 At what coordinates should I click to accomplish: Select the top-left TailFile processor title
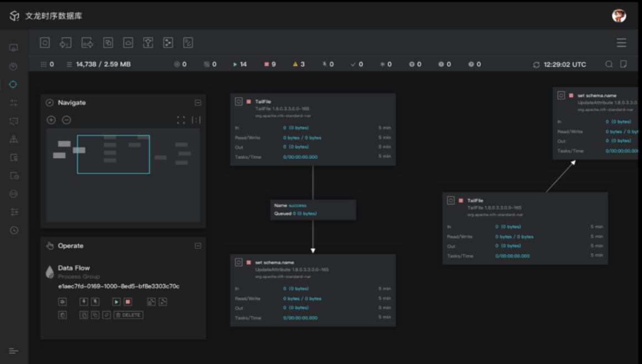coord(263,101)
